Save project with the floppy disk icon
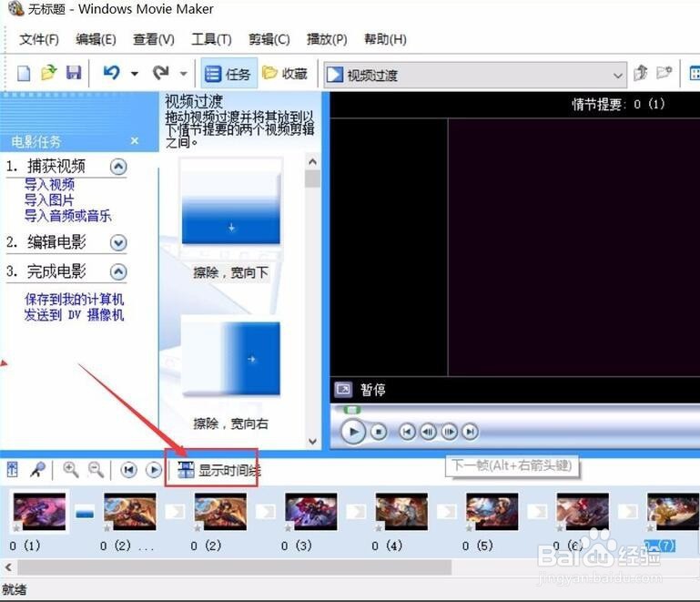 pos(74,72)
